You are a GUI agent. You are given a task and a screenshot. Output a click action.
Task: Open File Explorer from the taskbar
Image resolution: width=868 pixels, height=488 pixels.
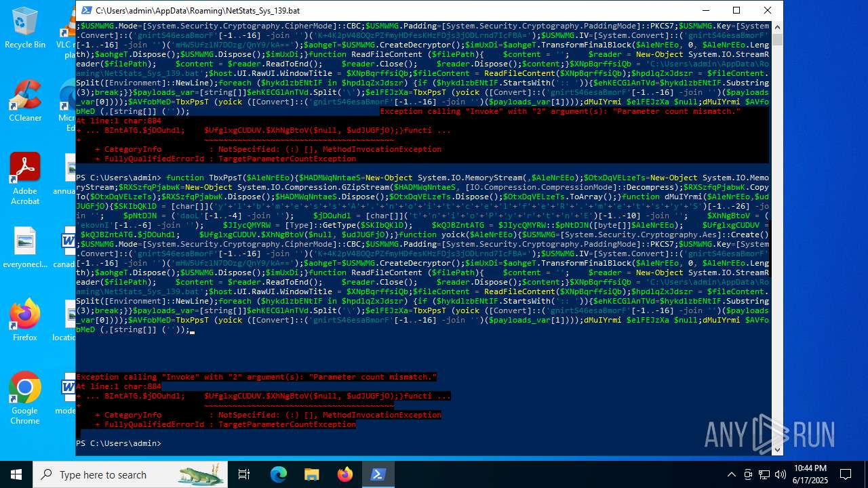(x=311, y=474)
